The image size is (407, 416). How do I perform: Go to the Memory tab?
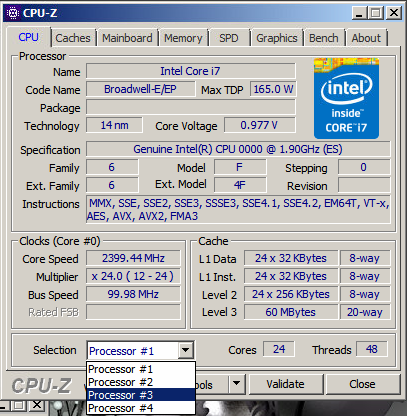click(x=183, y=38)
